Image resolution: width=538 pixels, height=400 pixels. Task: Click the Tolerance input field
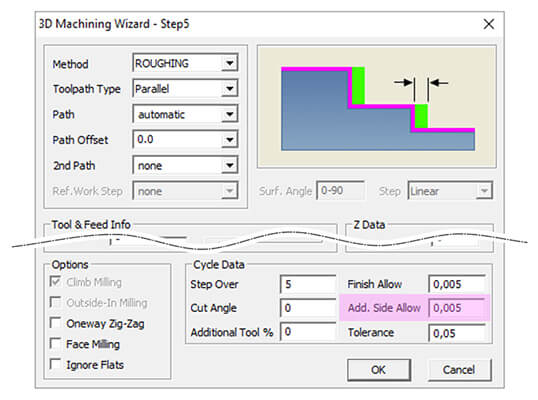tap(457, 333)
